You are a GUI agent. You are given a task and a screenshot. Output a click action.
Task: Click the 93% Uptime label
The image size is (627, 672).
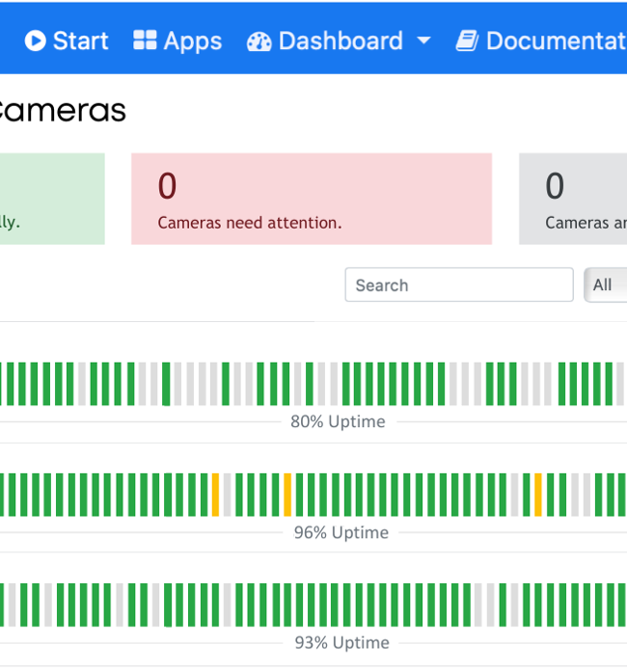pyautogui.click(x=342, y=643)
